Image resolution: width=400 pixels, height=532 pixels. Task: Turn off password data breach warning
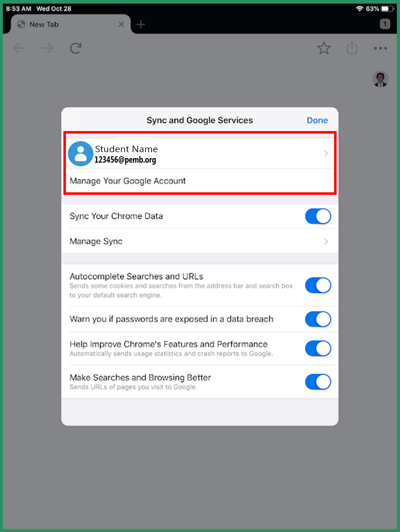tap(318, 319)
